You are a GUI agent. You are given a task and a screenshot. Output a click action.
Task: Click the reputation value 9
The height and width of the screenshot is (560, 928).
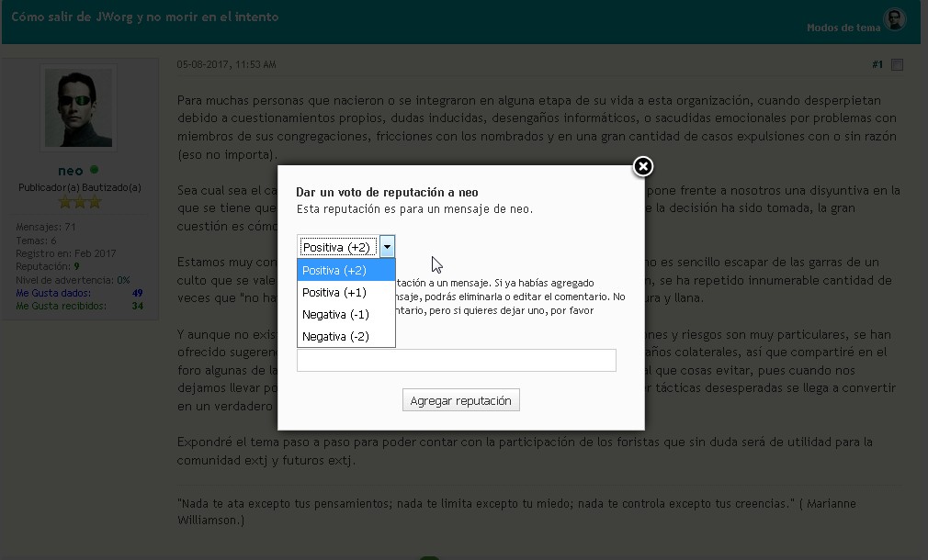(76, 266)
